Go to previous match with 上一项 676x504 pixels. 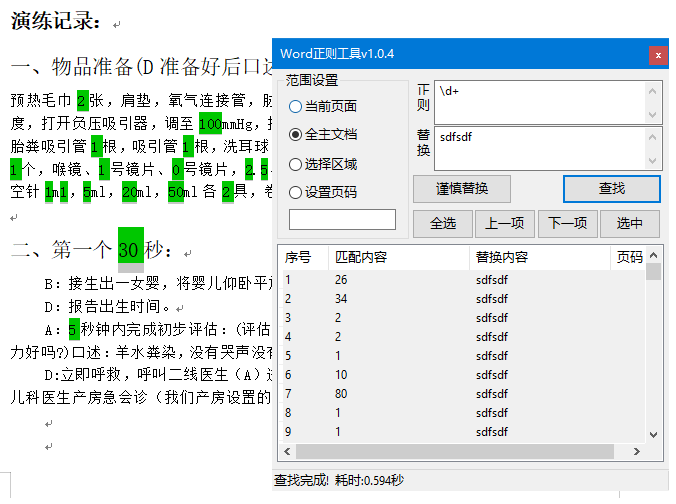[504, 224]
